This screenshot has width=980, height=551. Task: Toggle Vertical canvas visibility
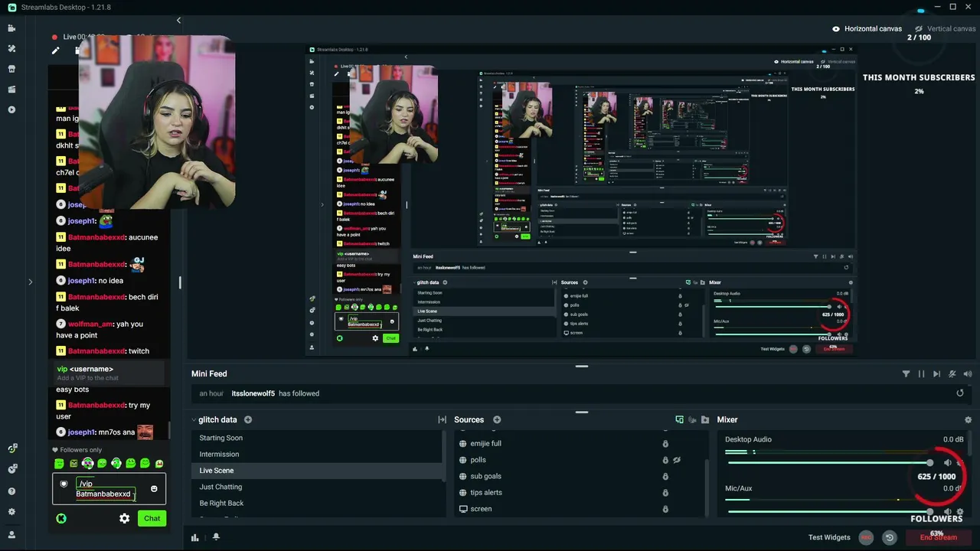(x=919, y=29)
